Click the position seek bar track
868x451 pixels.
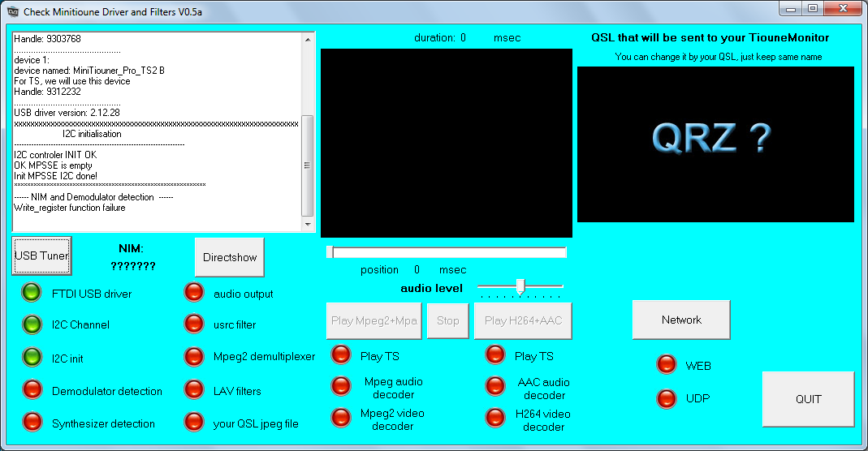(446, 252)
